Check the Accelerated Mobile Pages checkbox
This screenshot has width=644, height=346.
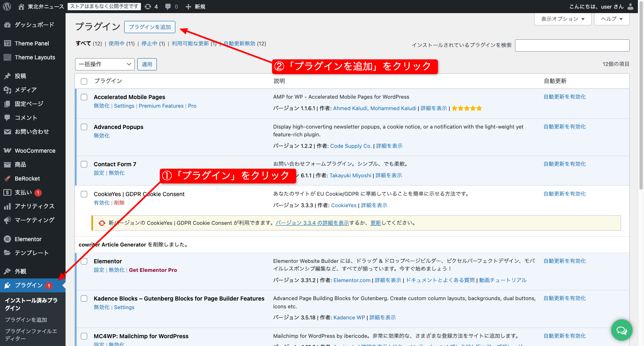(84, 97)
